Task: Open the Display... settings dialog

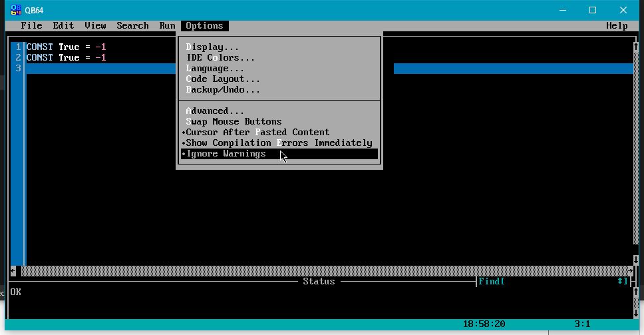Action: coord(212,47)
